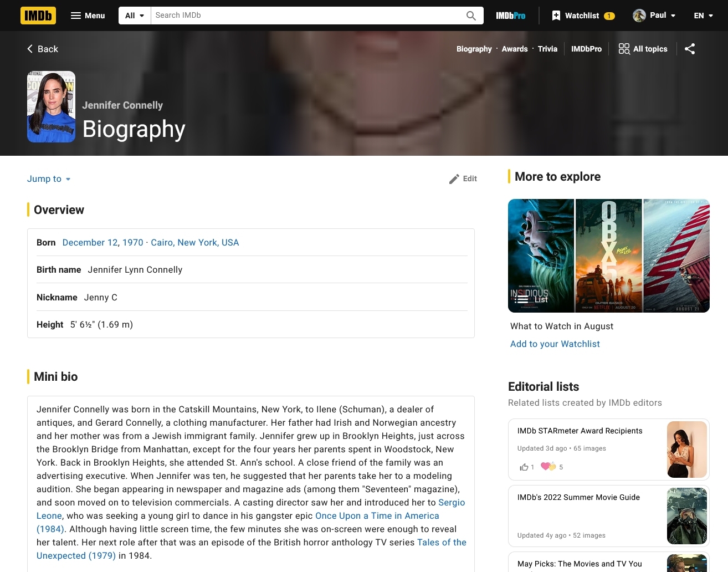The image size is (728, 572).
Task: Open IMDb STARmeter Award Recipients list
Action: tap(580, 431)
